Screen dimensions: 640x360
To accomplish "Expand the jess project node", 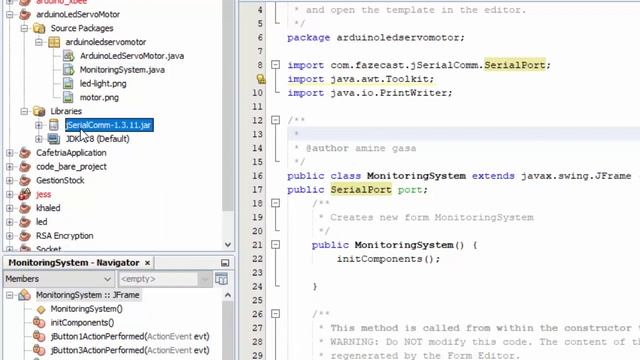I will click(x=9, y=194).
